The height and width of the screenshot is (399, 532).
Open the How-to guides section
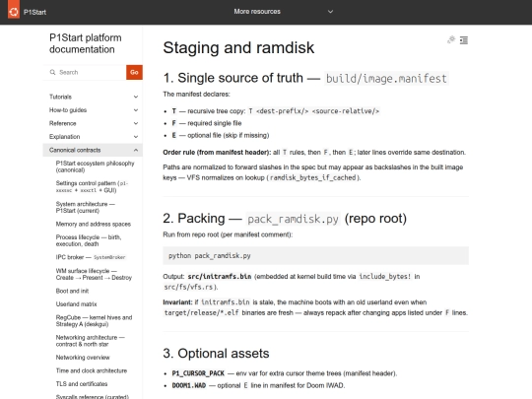(68, 110)
